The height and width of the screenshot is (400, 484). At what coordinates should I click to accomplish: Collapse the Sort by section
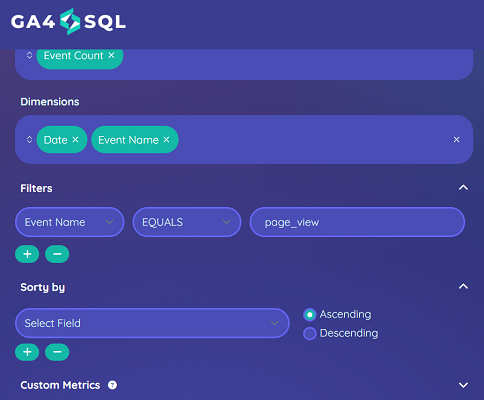(463, 287)
